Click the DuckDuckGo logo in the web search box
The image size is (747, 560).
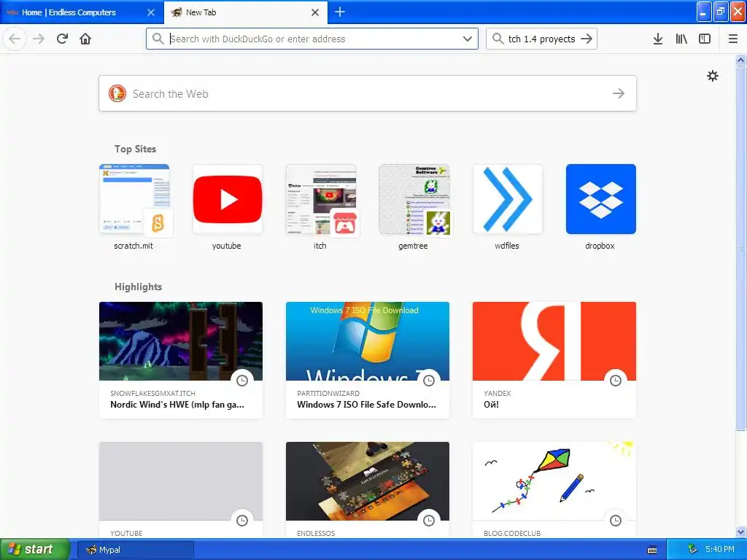117,93
